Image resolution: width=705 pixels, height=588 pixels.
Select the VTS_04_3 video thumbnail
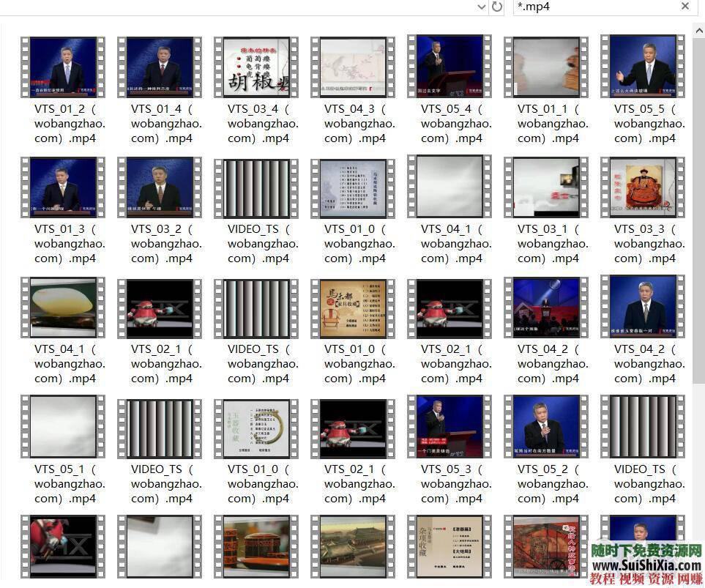tap(353, 67)
